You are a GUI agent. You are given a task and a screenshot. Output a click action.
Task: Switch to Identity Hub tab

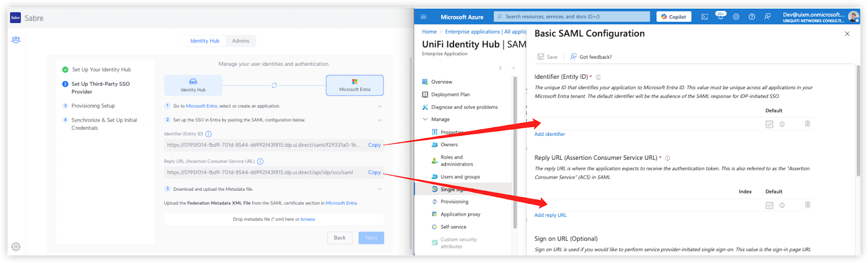pyautogui.click(x=205, y=41)
